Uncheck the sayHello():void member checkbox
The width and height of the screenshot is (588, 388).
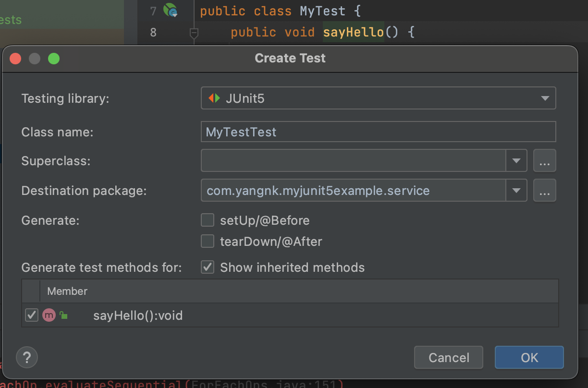[32, 315]
